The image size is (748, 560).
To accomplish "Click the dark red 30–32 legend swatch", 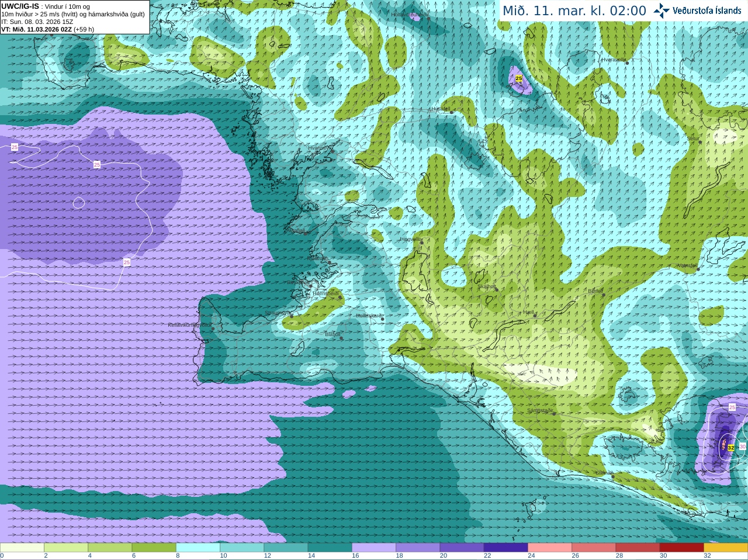I will coord(681,548).
